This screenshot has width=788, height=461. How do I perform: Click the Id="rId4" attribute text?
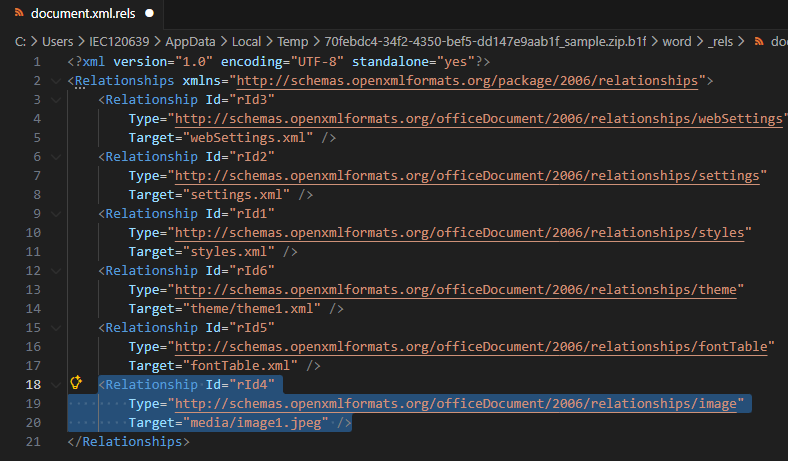coord(240,385)
